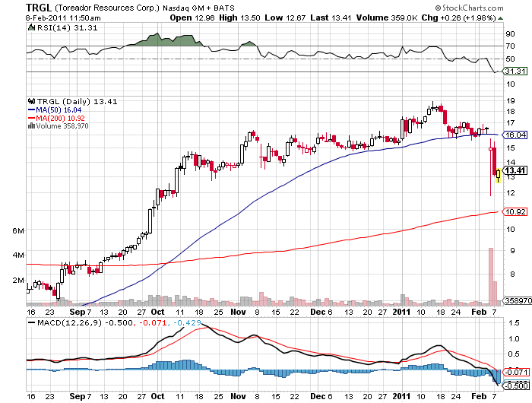532x403 pixels.
Task: Click the TRGL (Daily) 13.41 legend label
Action: click(x=77, y=101)
